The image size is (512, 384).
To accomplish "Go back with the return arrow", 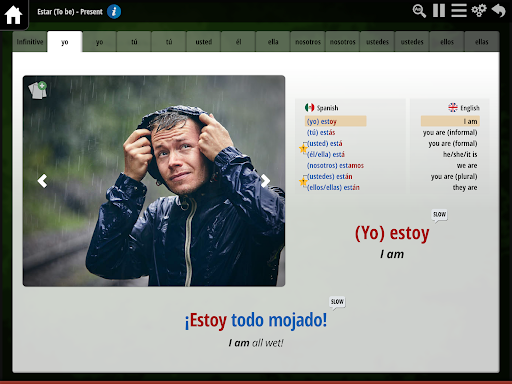I will 499,11.
